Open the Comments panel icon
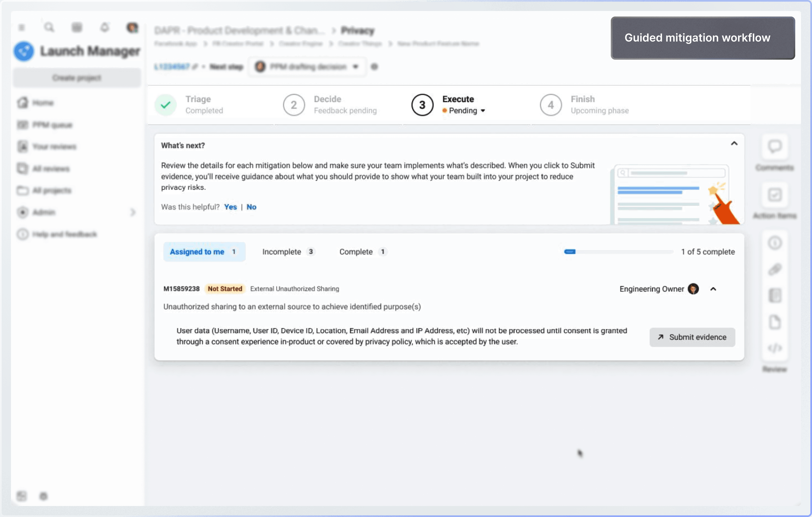 tap(775, 147)
